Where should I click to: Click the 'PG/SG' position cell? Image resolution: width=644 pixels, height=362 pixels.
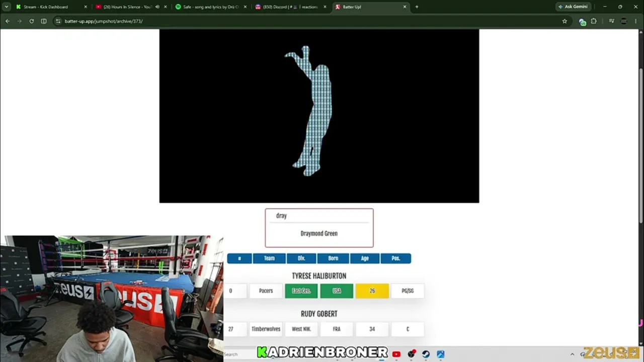coord(408,291)
